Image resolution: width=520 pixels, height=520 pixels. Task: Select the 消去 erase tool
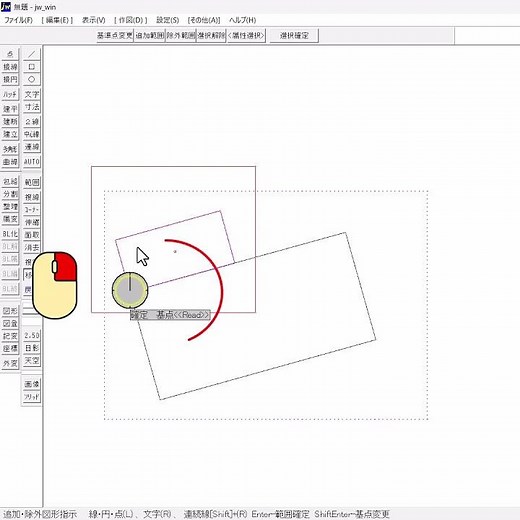[x=32, y=248]
